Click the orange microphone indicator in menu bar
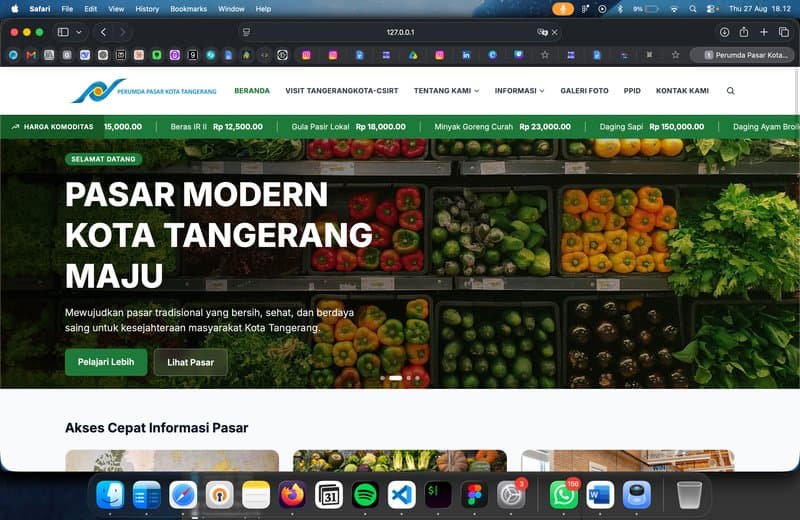The width and height of the screenshot is (800, 520). [563, 9]
